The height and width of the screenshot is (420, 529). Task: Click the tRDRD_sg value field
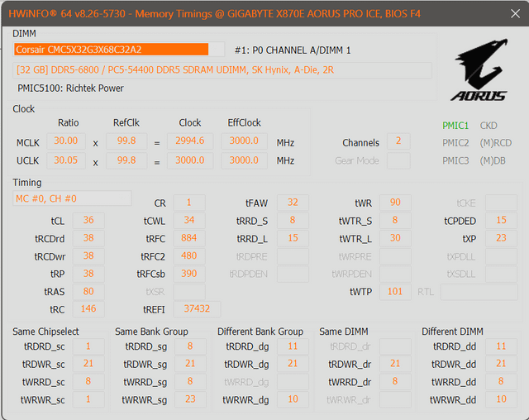(x=190, y=346)
